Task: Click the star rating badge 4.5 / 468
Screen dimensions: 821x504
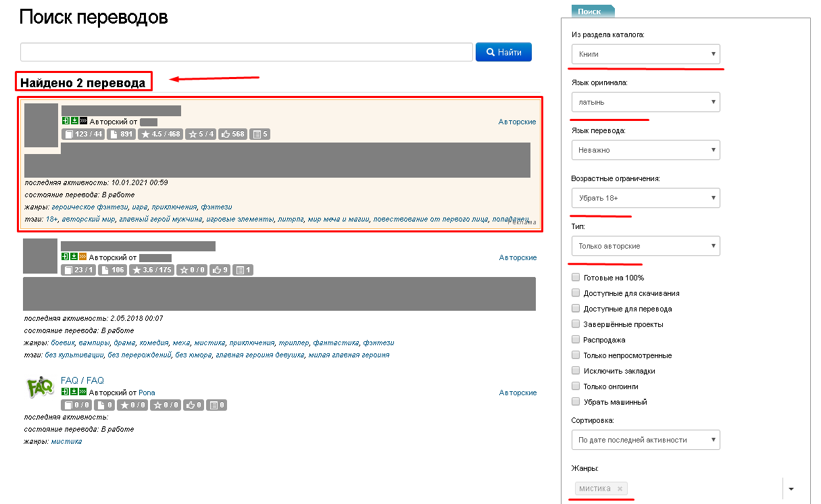Action: tap(160, 134)
